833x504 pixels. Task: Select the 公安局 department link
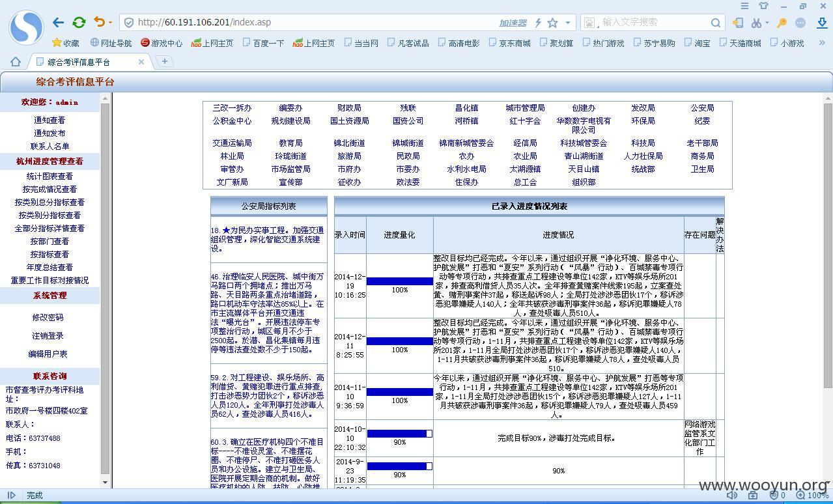pos(702,108)
